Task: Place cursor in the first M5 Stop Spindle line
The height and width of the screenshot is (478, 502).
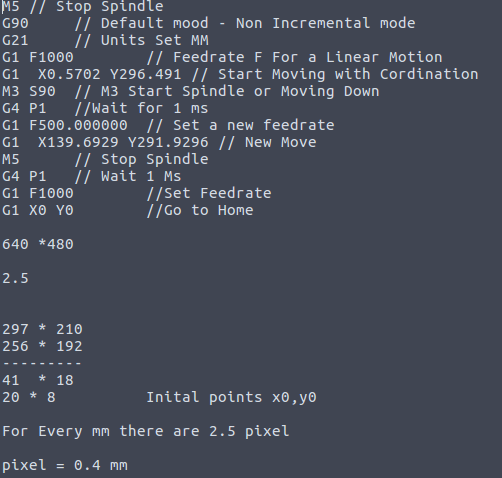Action: pos(83,6)
